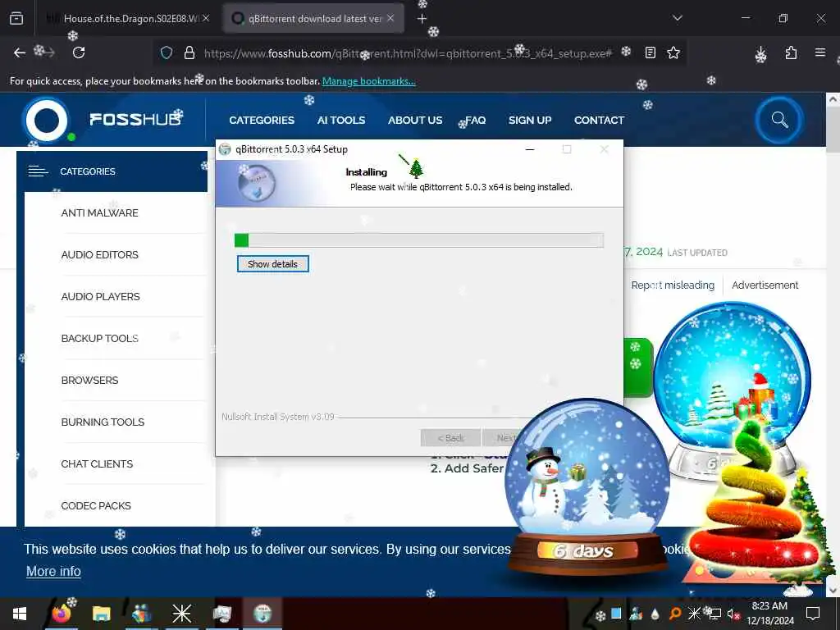This screenshot has height=630, width=840.
Task: Click the 'Nullsoft Install System v3.09' text
Action: (278, 416)
